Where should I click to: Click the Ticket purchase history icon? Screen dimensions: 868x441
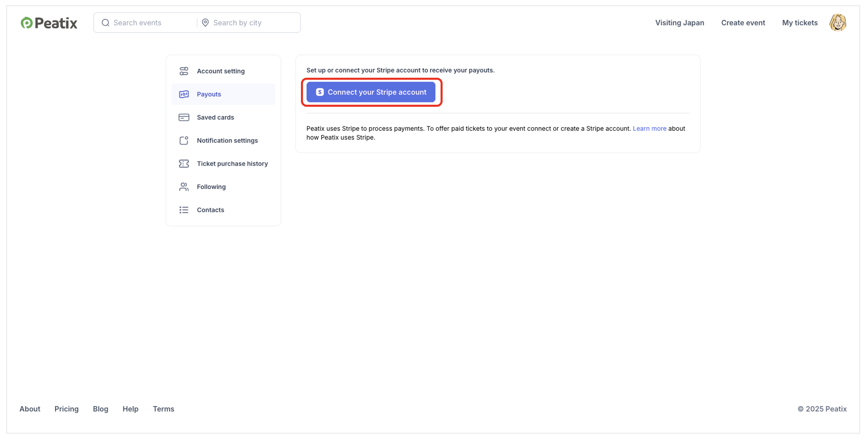tap(184, 164)
